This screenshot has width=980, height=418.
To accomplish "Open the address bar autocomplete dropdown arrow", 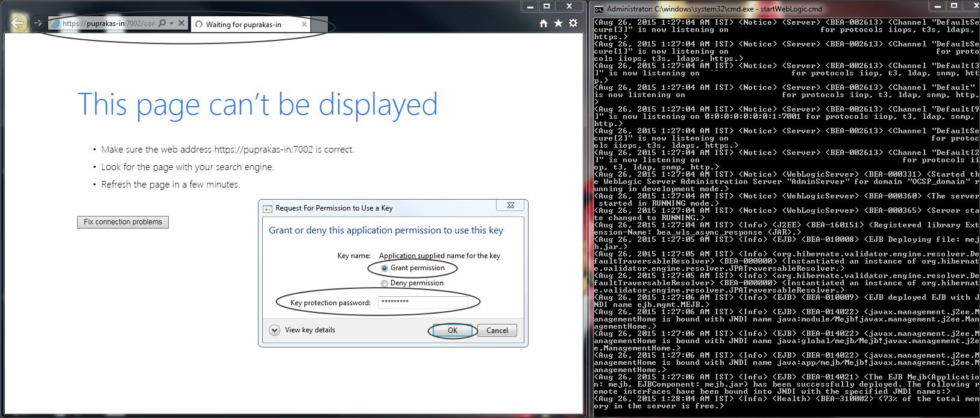I will (171, 24).
